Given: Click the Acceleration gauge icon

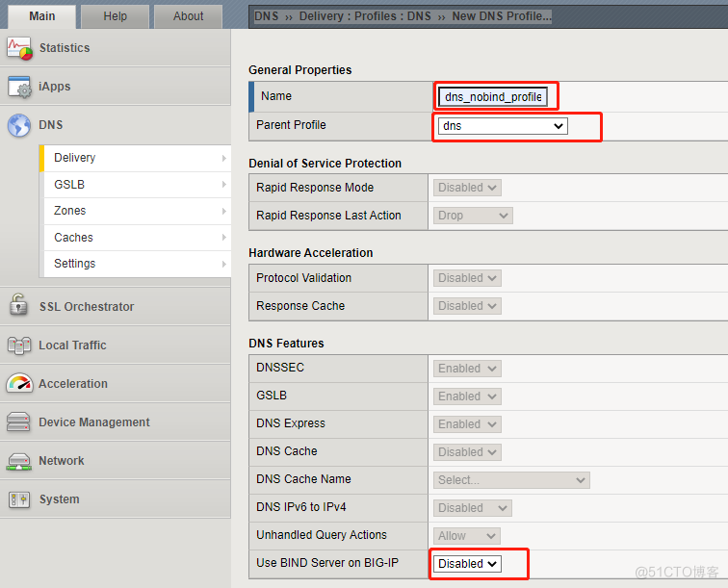Looking at the screenshot, I should (19, 383).
